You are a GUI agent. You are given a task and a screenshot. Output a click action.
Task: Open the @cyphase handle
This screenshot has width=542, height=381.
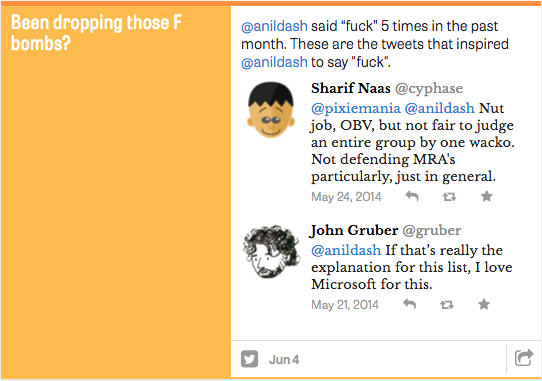click(429, 89)
